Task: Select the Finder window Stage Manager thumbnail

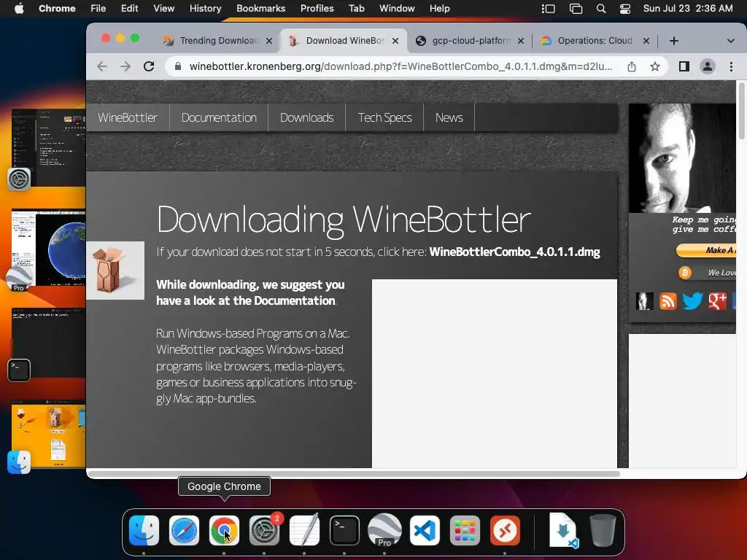Action: pos(48,435)
